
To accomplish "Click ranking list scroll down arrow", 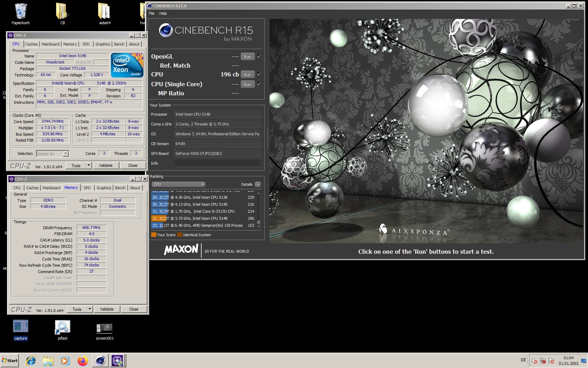I will 259,227.
